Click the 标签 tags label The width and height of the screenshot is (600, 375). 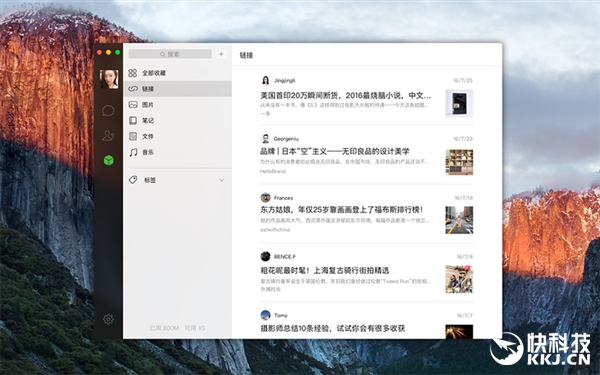[x=150, y=180]
